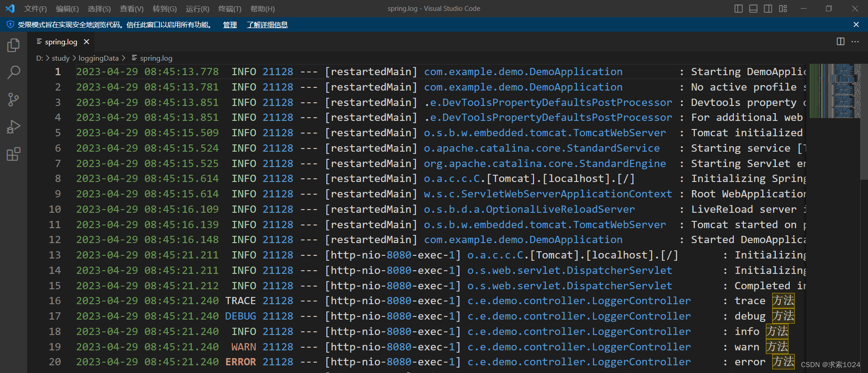Click the VS Code logo icon
This screenshot has width=868, height=373.
pyautogui.click(x=10, y=9)
